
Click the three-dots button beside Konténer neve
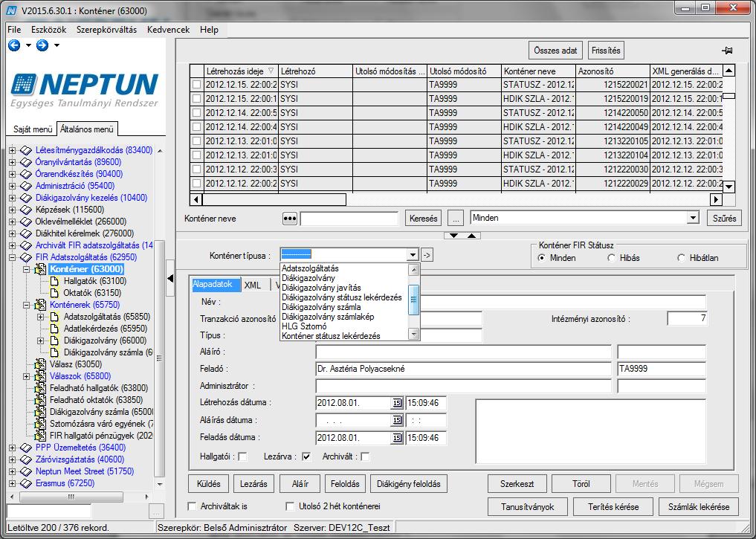(289, 219)
